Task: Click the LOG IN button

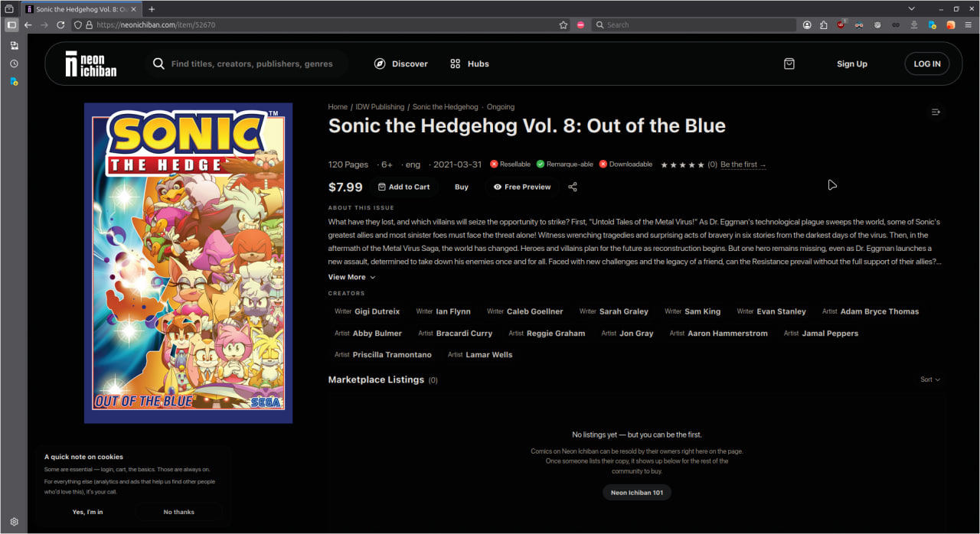Action: point(927,63)
